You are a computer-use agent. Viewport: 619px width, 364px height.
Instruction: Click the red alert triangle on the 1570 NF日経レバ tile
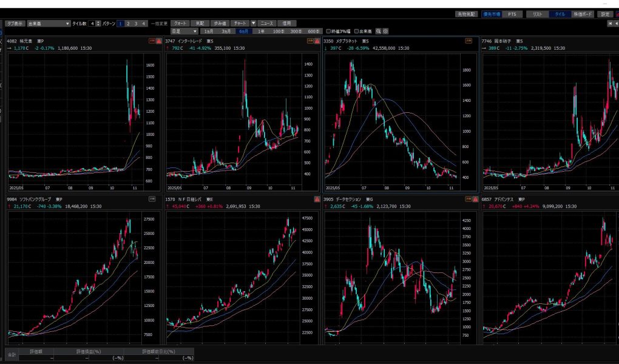click(317, 199)
